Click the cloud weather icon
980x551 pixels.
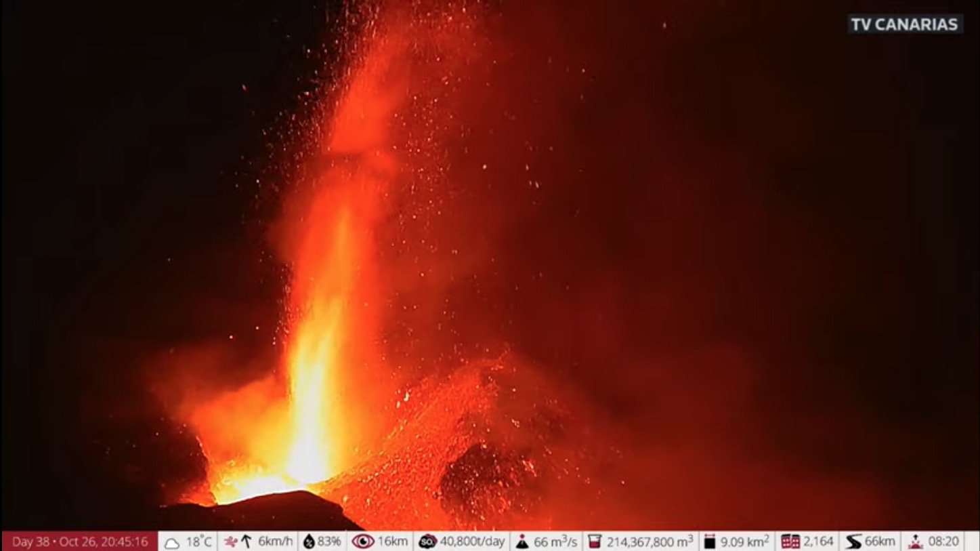click(x=172, y=542)
